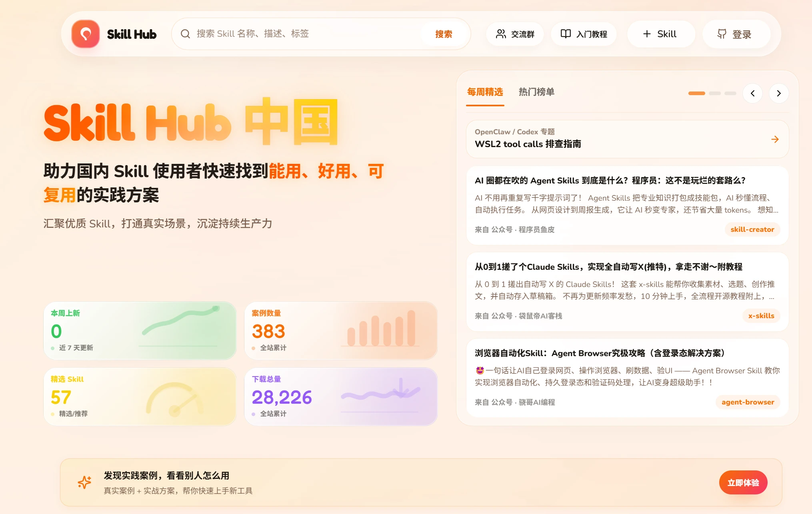This screenshot has height=514, width=812.
Task: Select the third carousel indicator dot
Action: coord(730,94)
